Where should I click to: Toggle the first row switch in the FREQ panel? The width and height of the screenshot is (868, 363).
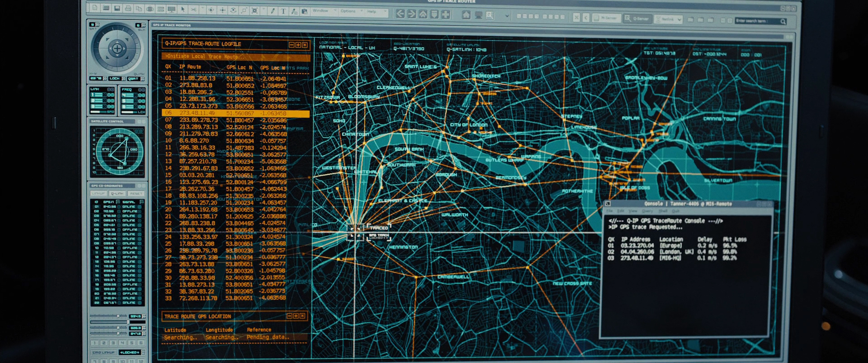pyautogui.click(x=142, y=95)
